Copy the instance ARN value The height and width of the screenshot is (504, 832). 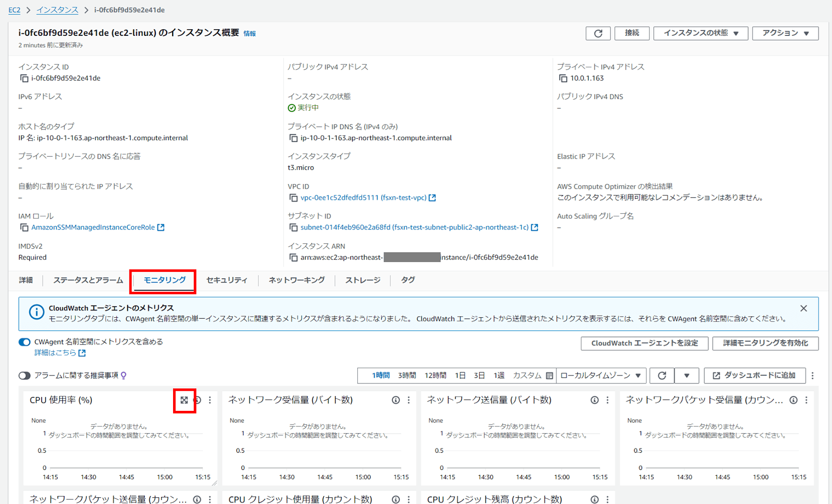(x=293, y=257)
